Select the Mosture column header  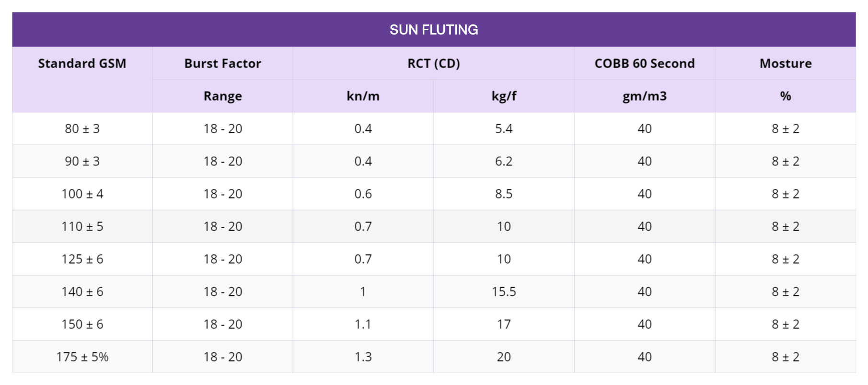point(785,64)
